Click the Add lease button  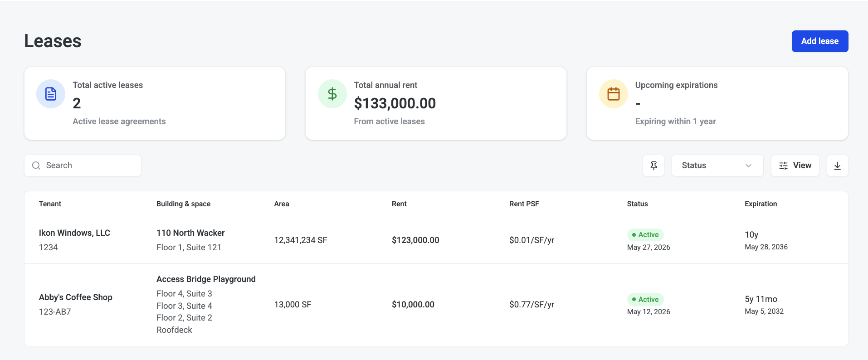pos(820,41)
